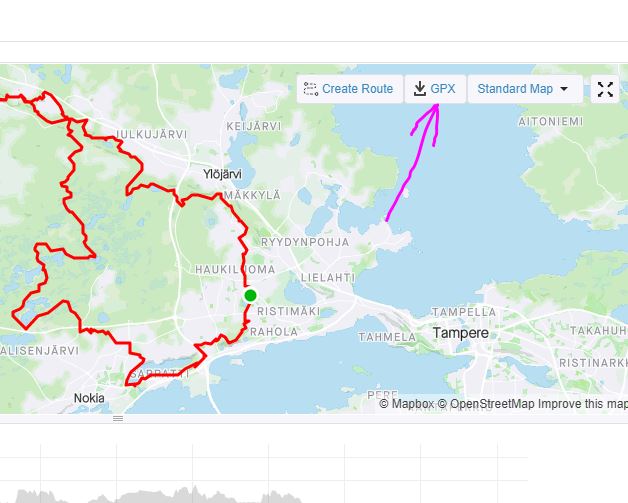628x503 pixels.
Task: Expand map to fullscreen
Action: coord(605,89)
